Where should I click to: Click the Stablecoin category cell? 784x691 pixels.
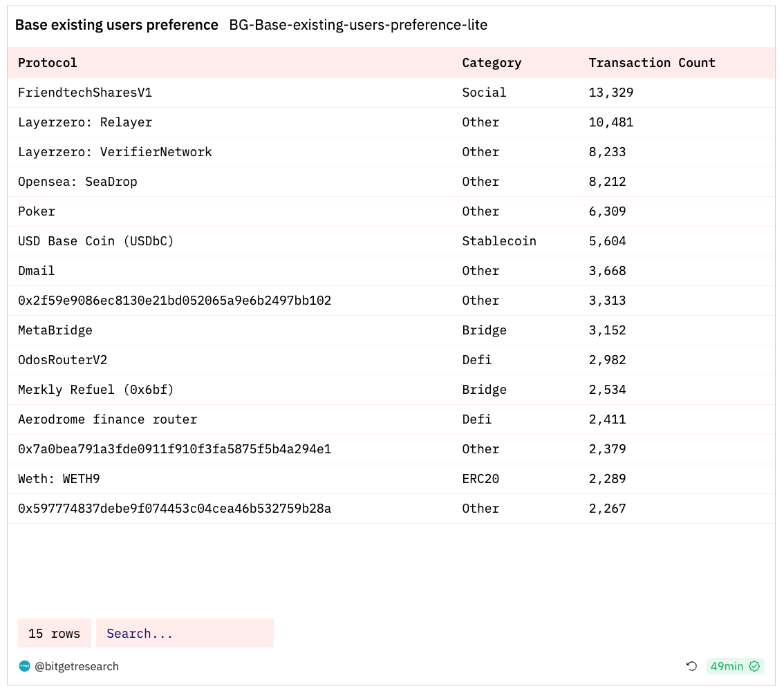point(499,241)
